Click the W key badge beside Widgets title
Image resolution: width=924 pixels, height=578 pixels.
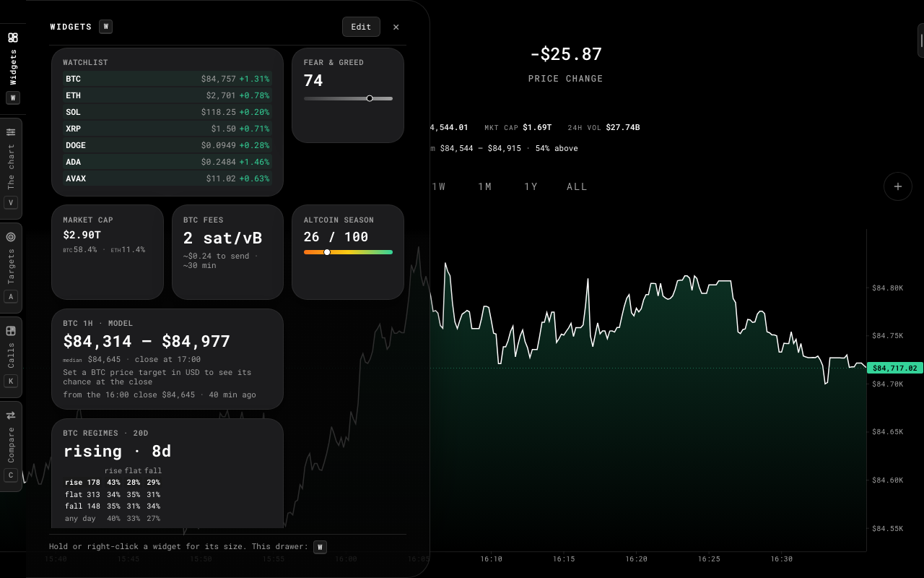pos(106,27)
